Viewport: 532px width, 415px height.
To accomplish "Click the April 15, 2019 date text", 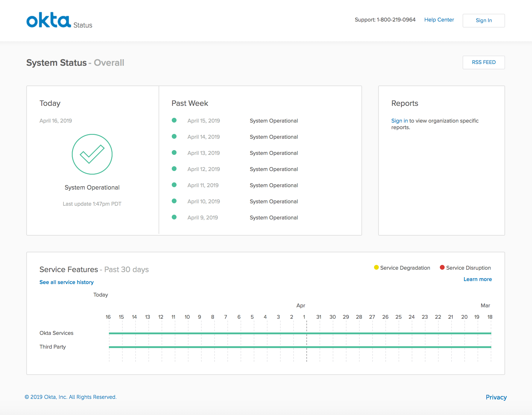I will click(x=204, y=121).
